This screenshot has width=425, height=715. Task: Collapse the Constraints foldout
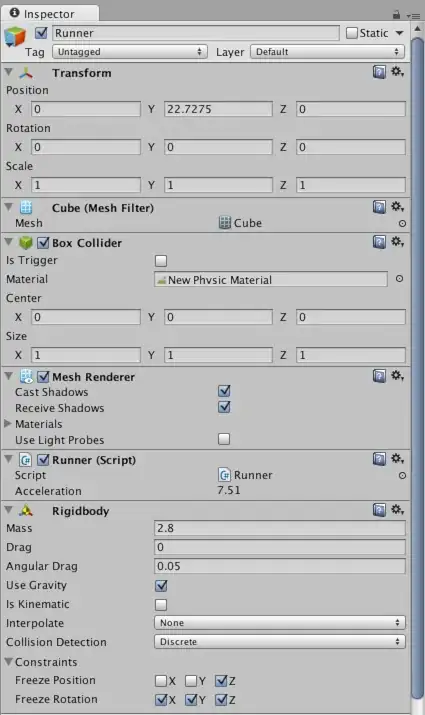9,661
